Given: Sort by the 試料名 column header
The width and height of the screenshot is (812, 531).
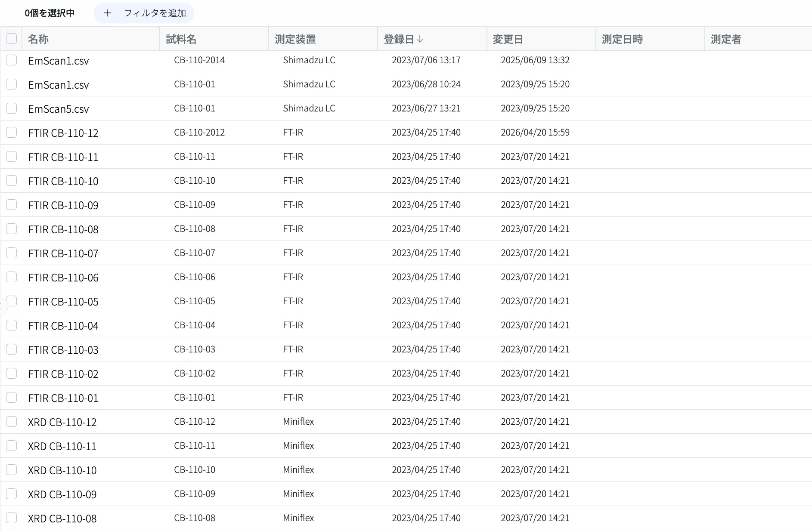Looking at the screenshot, I should click(x=181, y=39).
